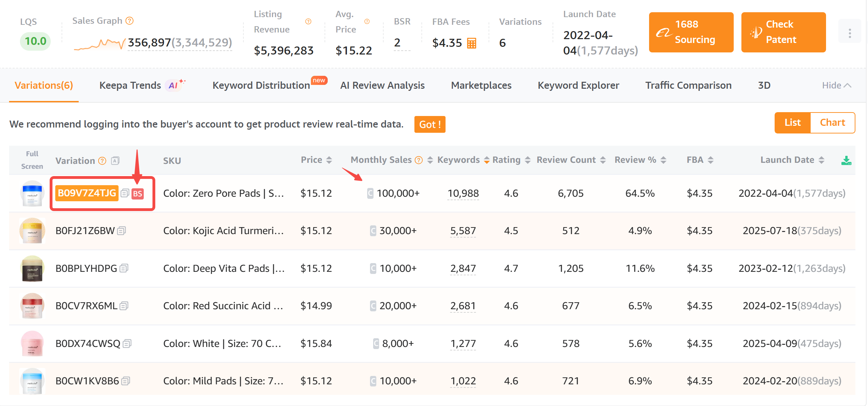Viewport: 868px width, 406px height.
Task: Switch to List view
Action: point(792,123)
